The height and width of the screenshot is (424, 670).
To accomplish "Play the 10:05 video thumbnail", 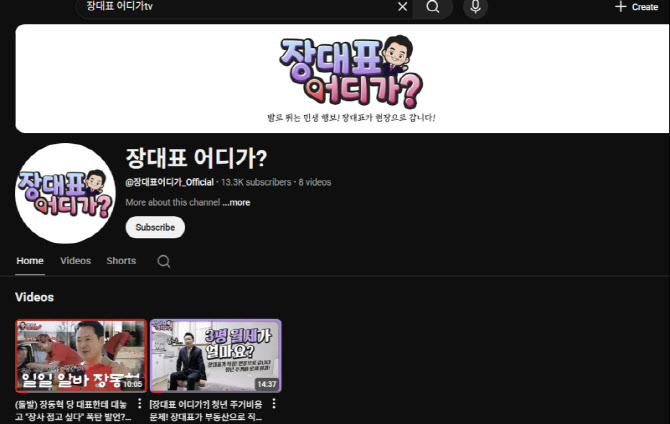I will point(81,355).
